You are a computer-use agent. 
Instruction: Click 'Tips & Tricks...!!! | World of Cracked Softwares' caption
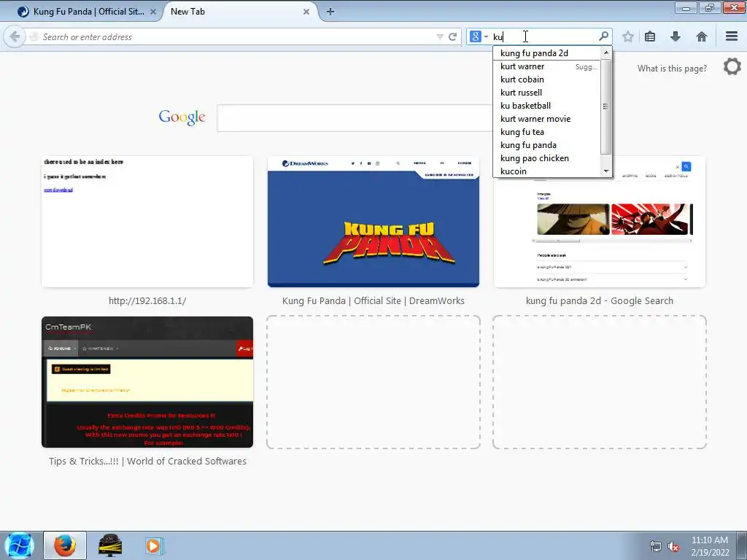tap(147, 462)
